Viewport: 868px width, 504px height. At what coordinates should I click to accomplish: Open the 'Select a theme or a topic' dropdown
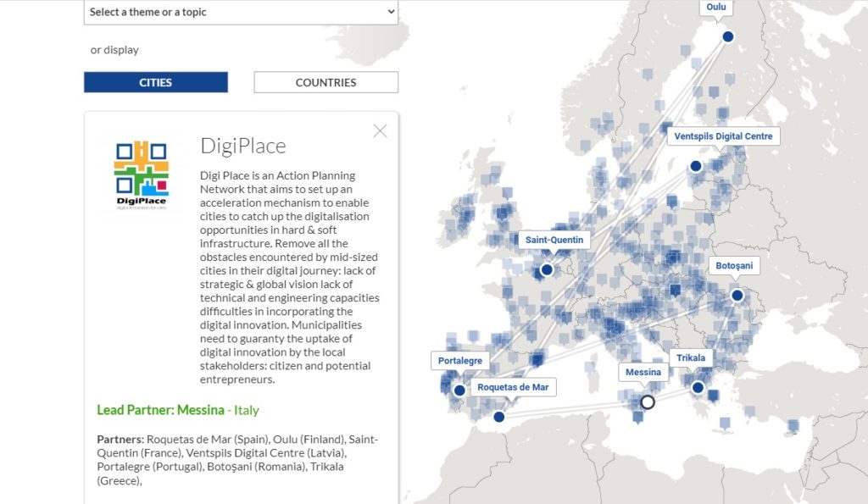(x=241, y=12)
